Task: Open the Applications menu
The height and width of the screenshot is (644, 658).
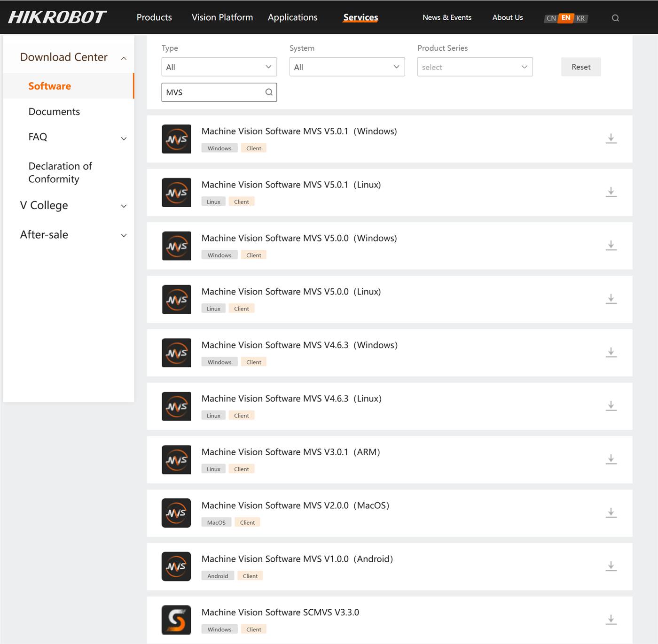Action: tap(293, 17)
